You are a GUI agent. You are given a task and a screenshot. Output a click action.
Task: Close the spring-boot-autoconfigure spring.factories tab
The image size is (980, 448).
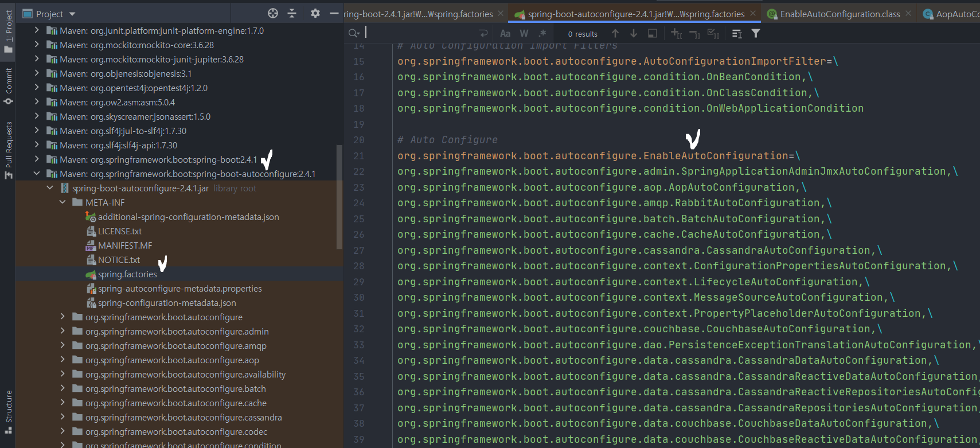[753, 13]
